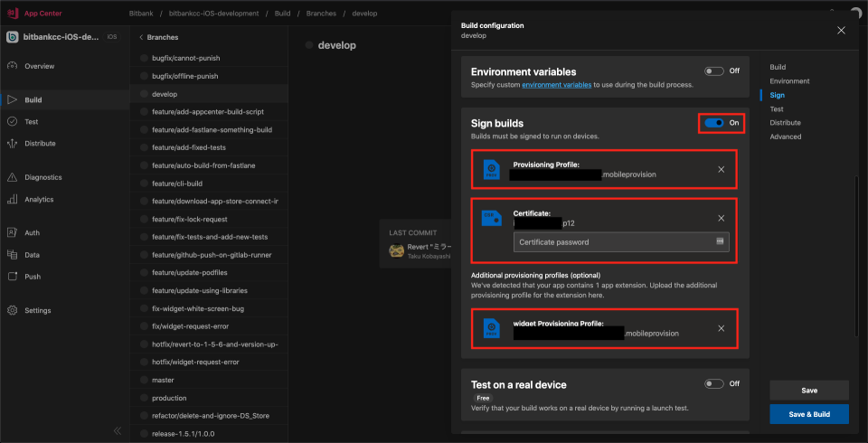Open Auth section icon
This screenshot has width=868, height=443.
click(x=12, y=232)
